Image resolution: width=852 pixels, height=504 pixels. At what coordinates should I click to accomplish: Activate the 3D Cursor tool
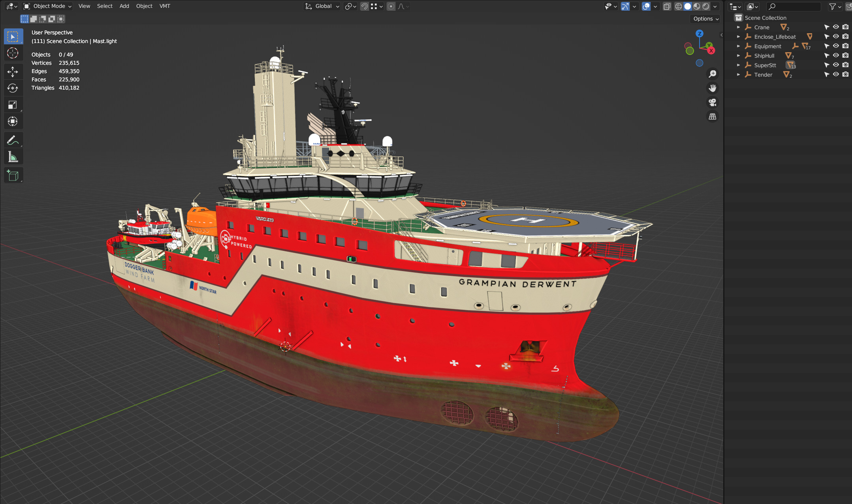13,53
